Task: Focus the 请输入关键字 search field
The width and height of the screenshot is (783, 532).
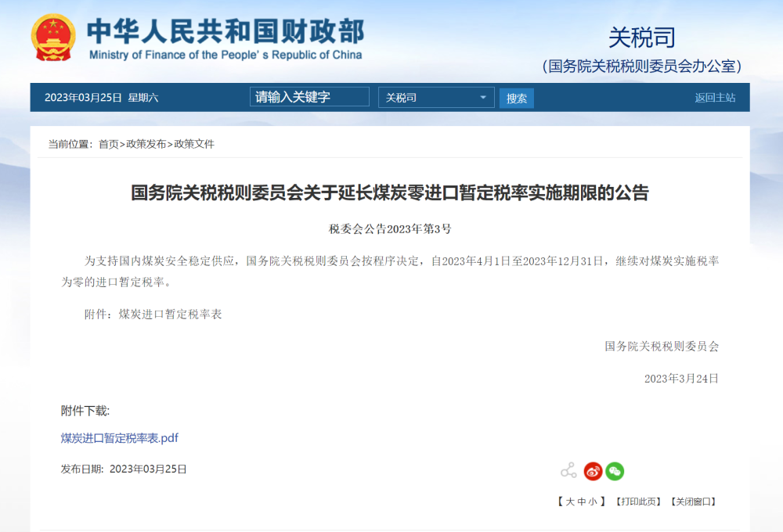Action: click(x=309, y=97)
